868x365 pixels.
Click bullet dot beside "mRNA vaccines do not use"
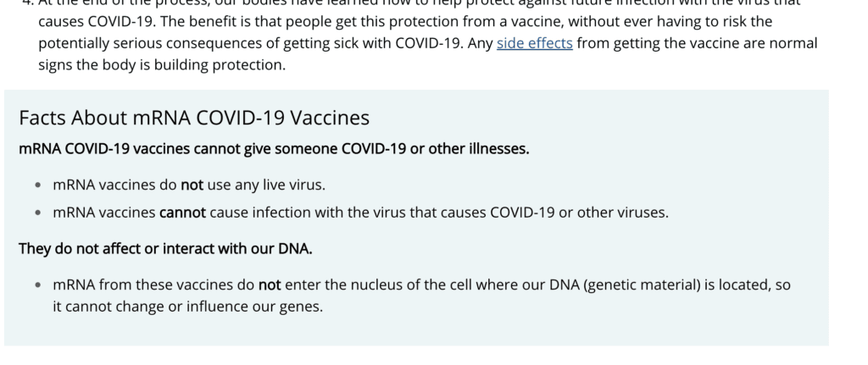(37, 185)
